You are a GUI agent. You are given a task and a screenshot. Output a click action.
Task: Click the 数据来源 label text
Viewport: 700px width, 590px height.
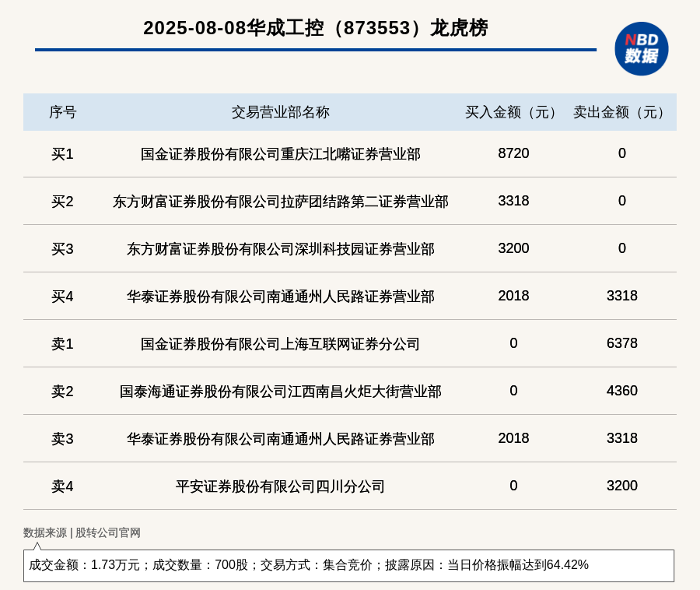[45, 533]
